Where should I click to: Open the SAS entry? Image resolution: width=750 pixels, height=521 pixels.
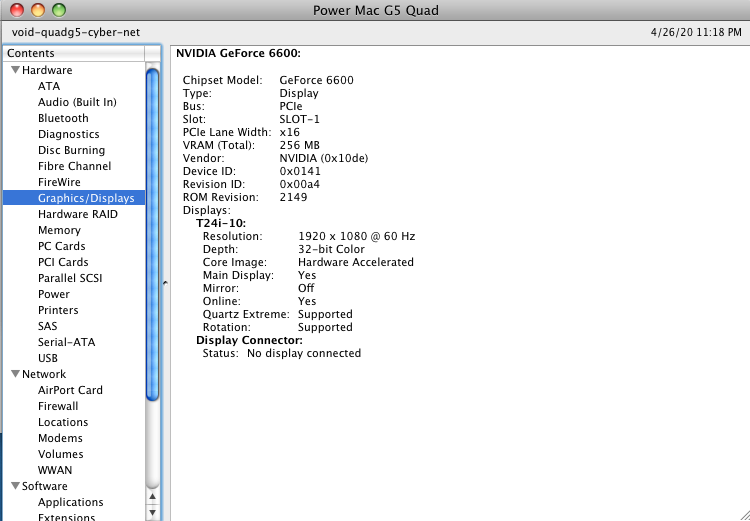(47, 326)
